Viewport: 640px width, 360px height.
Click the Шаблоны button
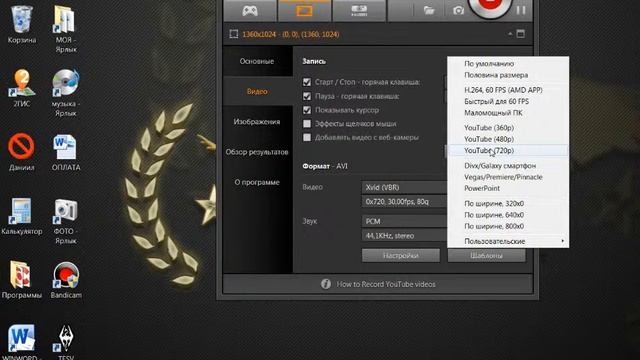pos(487,256)
